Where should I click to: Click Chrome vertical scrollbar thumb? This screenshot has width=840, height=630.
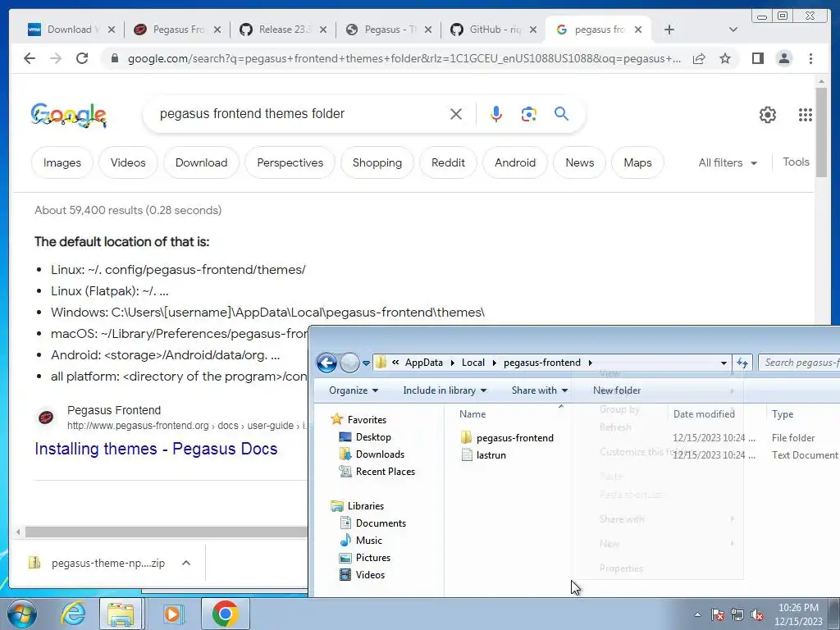point(821,131)
